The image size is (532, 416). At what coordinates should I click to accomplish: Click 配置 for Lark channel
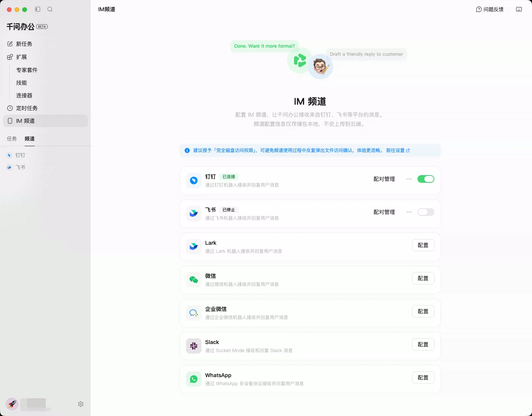(x=423, y=245)
